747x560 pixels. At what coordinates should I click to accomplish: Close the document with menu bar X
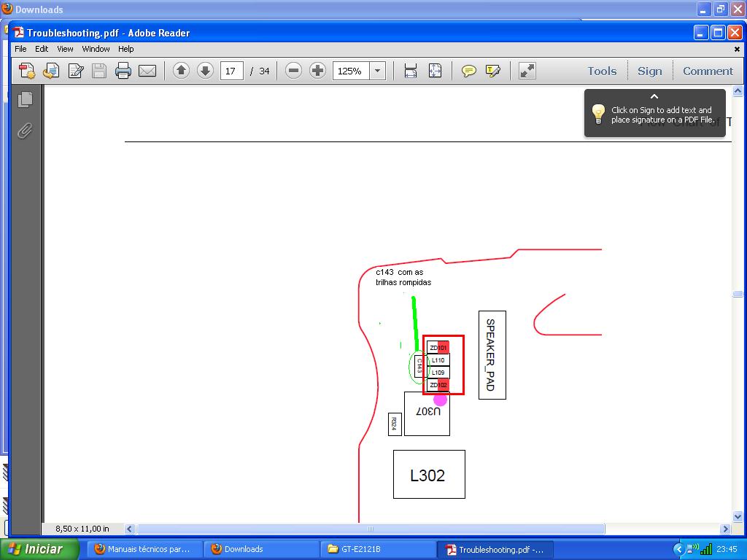pyautogui.click(x=737, y=49)
